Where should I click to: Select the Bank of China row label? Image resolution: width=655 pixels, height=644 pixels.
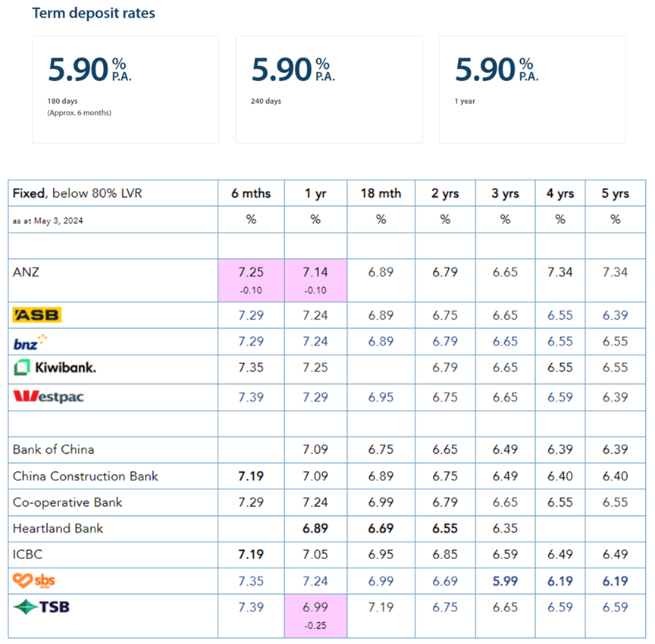(x=54, y=449)
